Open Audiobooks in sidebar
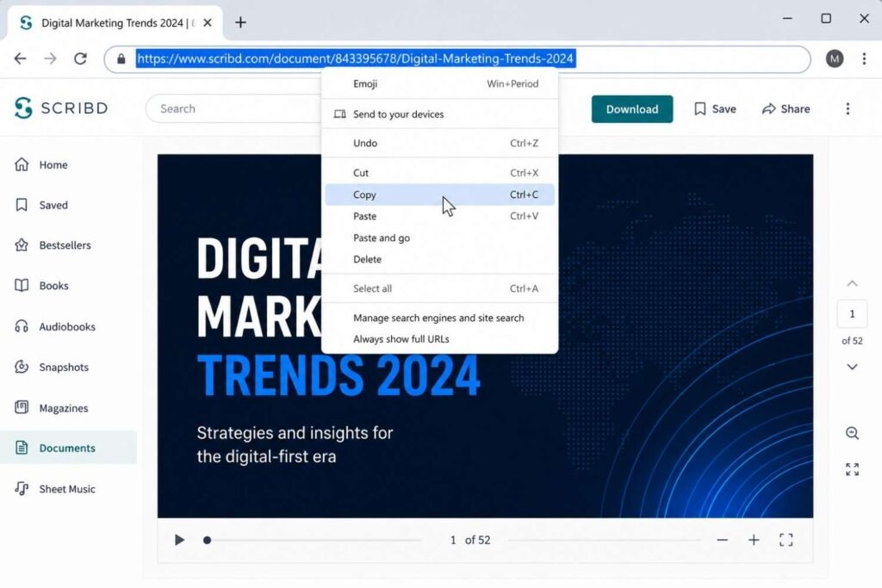The height and width of the screenshot is (588, 882). coord(69,326)
